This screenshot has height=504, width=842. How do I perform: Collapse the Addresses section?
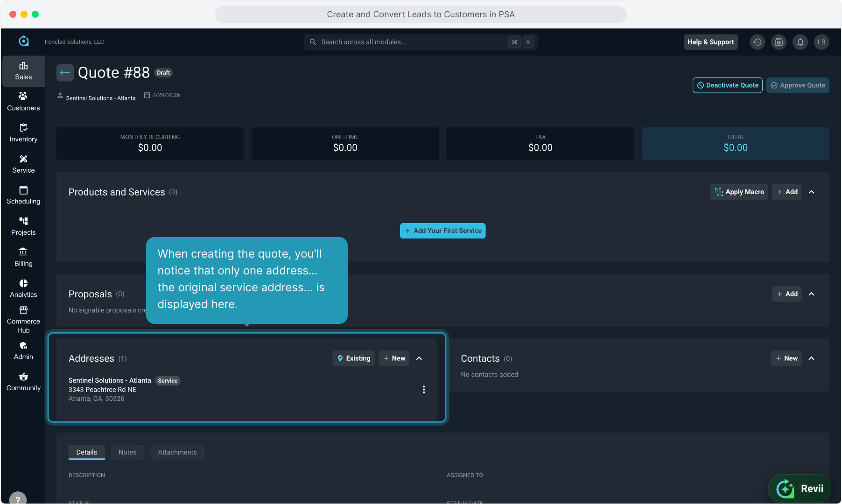coord(419,358)
